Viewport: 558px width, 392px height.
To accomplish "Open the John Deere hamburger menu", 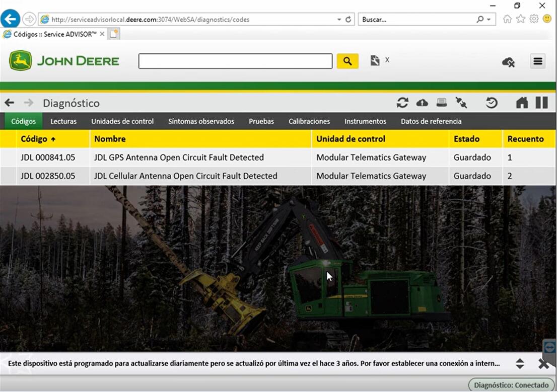I will pyautogui.click(x=538, y=61).
